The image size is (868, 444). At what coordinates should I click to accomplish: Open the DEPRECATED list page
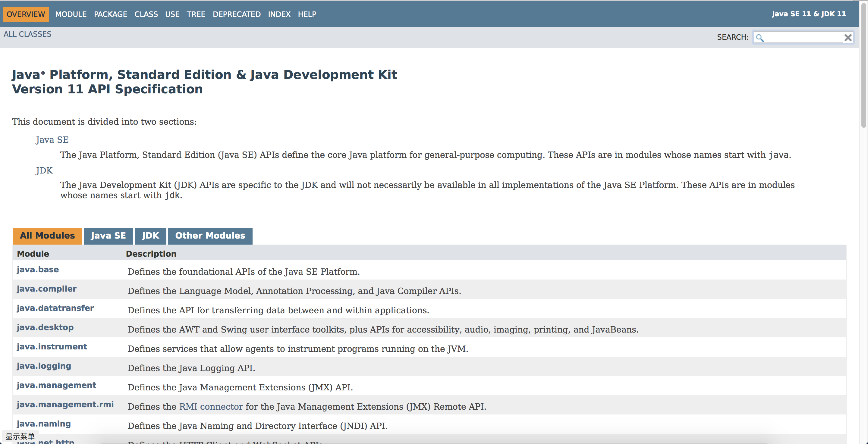coord(237,14)
